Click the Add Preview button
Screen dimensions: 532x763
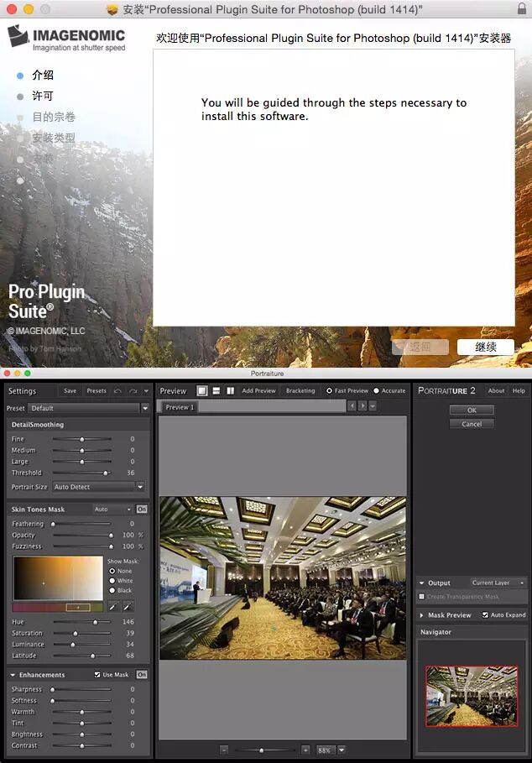258,391
